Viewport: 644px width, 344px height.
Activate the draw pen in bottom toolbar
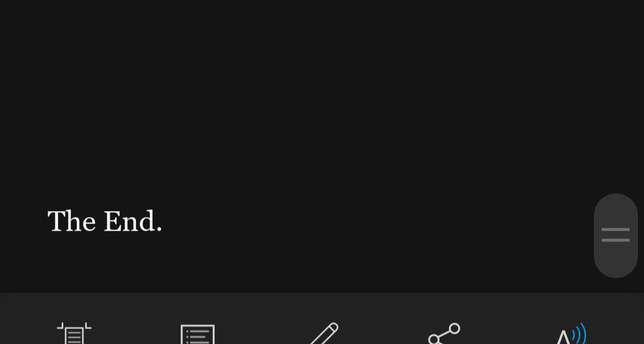click(x=324, y=333)
